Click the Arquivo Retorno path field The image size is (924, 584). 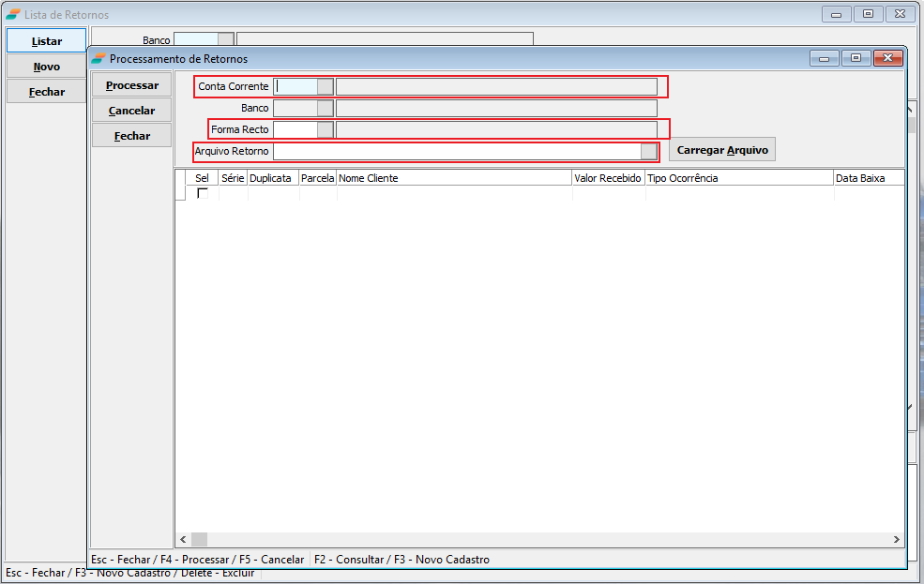pyautogui.click(x=457, y=152)
